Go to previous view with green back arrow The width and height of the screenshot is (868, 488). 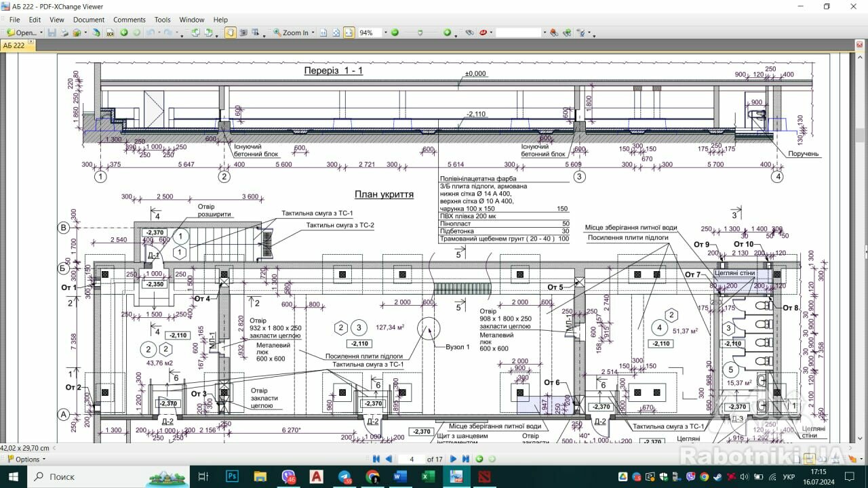[x=124, y=33]
